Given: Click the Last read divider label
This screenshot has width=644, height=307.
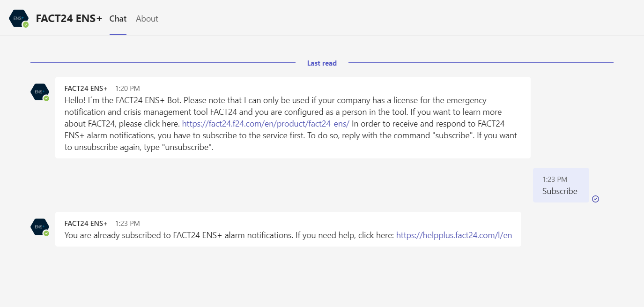Looking at the screenshot, I should pos(322,63).
